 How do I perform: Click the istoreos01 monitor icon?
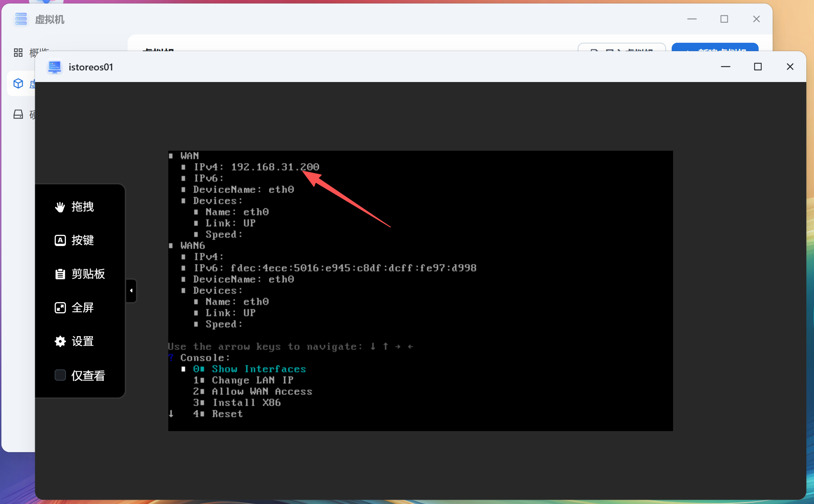click(54, 67)
